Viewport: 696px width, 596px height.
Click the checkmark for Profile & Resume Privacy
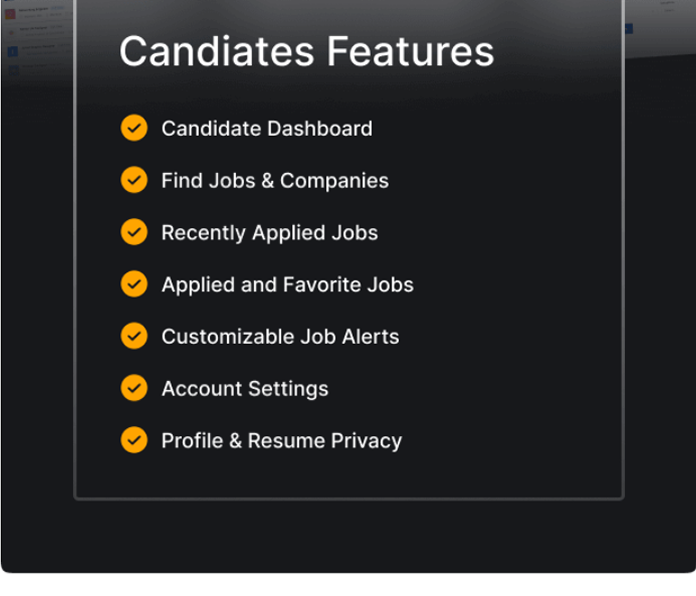(x=134, y=440)
